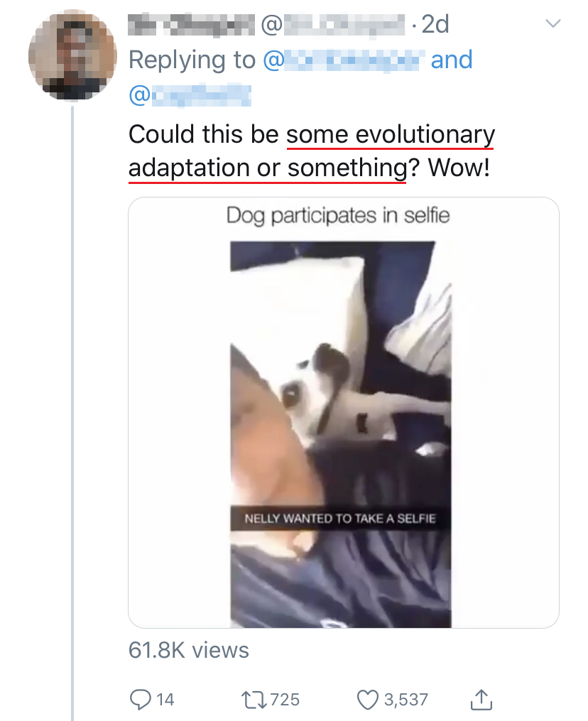Screen dimensions: 588x721
Task: Click the reply speech bubble icon
Action: point(139,700)
